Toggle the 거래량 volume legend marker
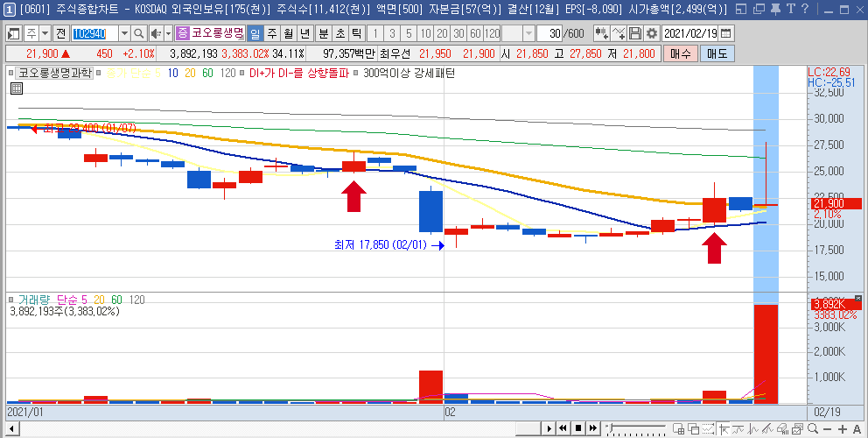 coord(10,300)
